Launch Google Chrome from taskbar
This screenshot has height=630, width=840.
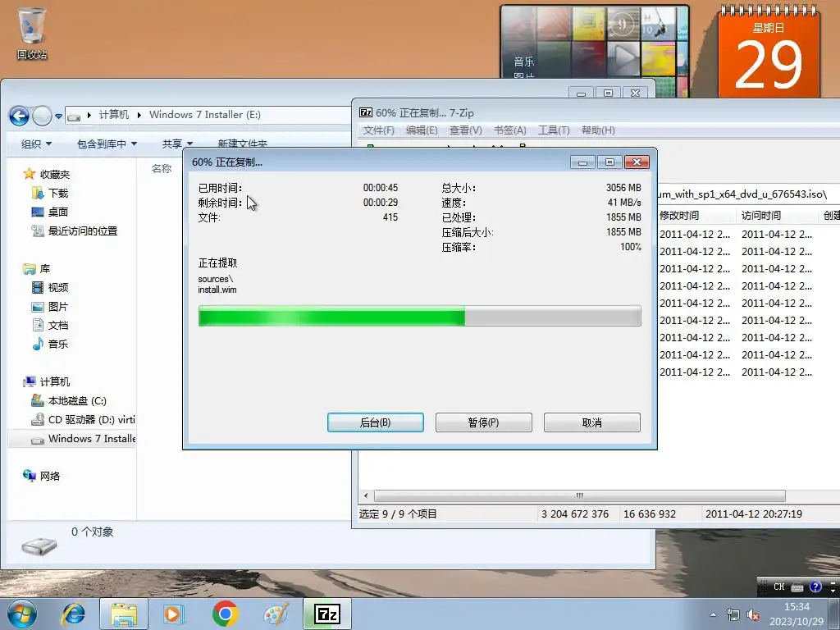tap(225, 614)
